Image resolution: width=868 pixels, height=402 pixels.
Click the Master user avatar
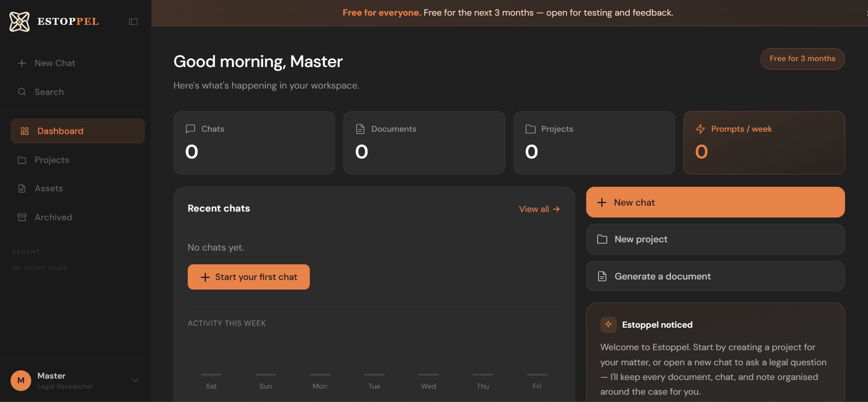tap(21, 380)
